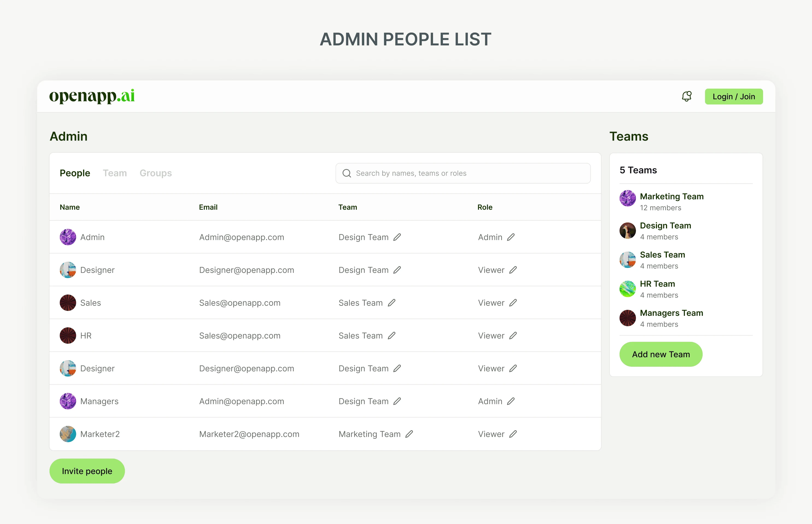Edit the Viewer role for Marketer2
812x524 pixels.
coord(513,434)
